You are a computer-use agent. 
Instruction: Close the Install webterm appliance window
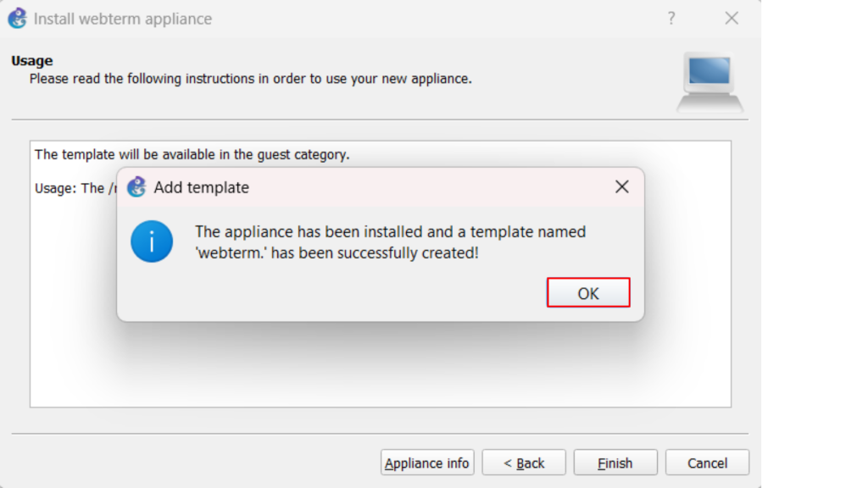click(x=732, y=19)
